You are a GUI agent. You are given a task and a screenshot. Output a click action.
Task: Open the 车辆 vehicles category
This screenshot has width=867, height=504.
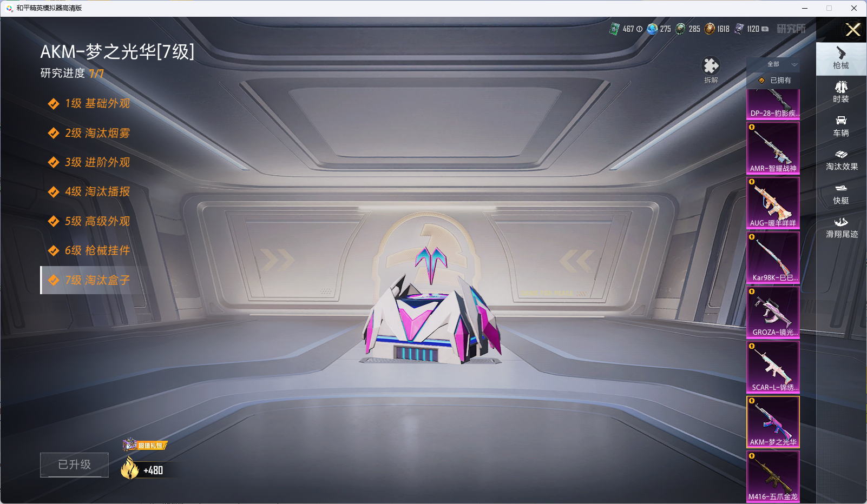point(840,125)
